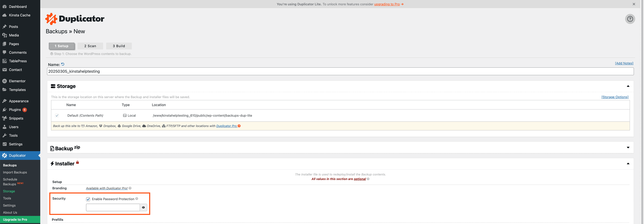The height and width of the screenshot is (224, 644).
Task: Click the Elementor icon
Action: (5, 81)
